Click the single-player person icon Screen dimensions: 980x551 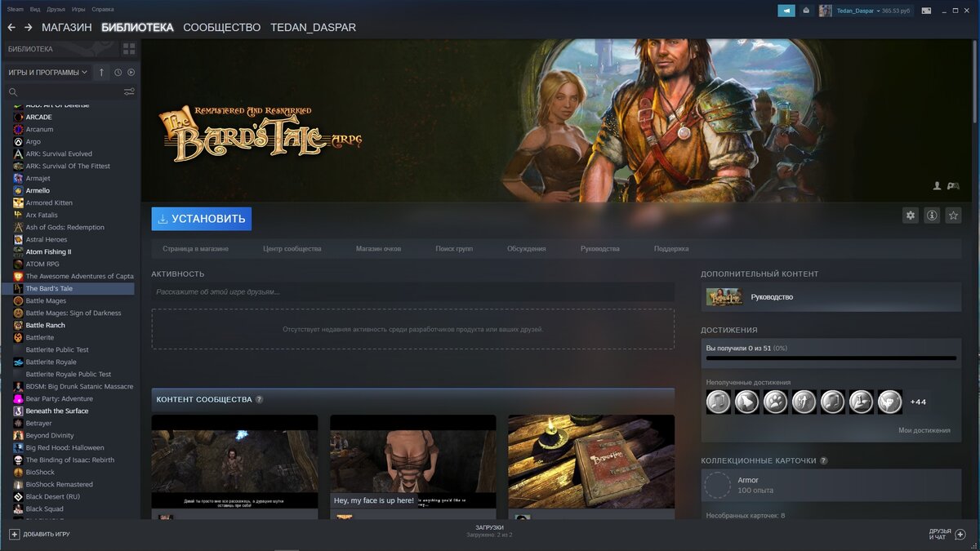[938, 186]
